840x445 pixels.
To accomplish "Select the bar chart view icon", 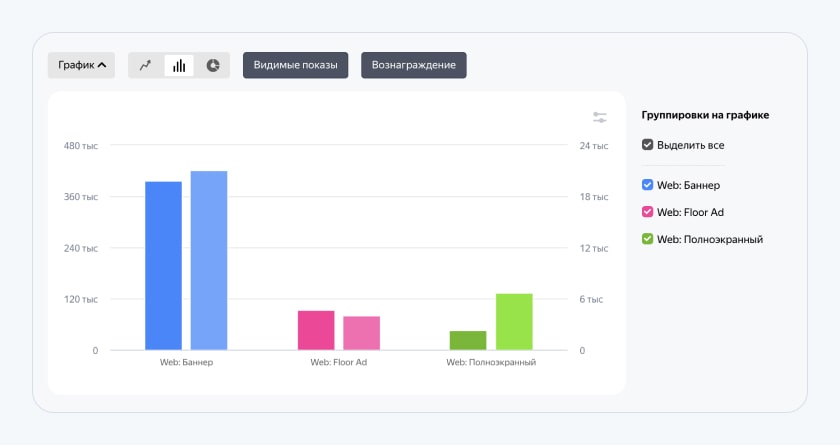I will (179, 65).
